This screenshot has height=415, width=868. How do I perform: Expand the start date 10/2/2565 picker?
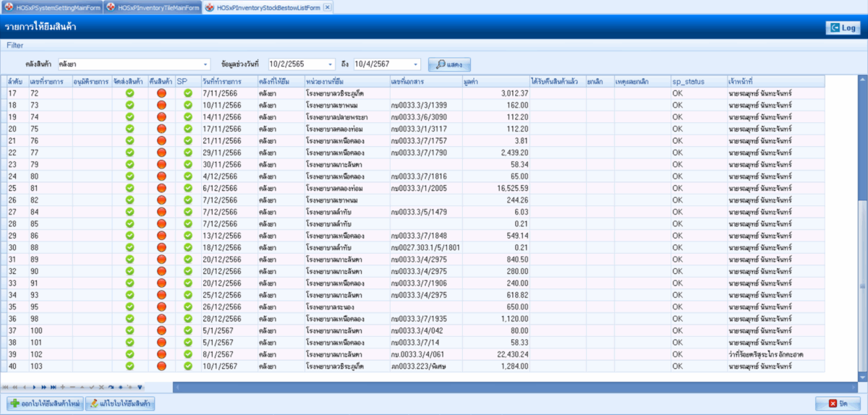331,64
